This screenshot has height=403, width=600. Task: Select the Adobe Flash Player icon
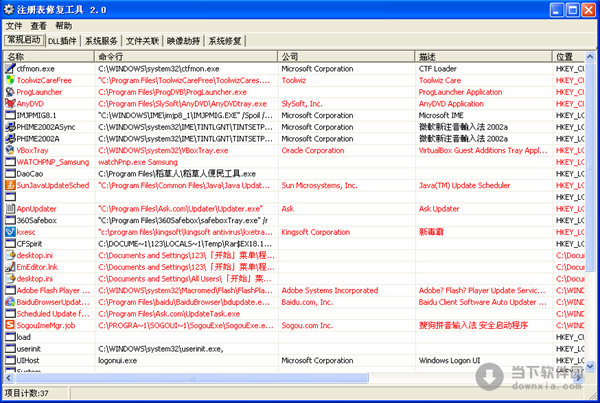[x=9, y=290]
